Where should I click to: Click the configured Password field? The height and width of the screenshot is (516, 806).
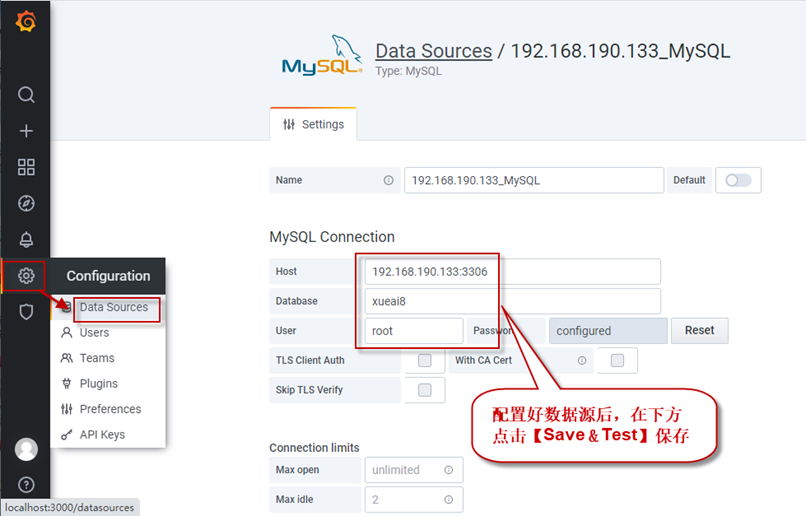click(x=608, y=331)
